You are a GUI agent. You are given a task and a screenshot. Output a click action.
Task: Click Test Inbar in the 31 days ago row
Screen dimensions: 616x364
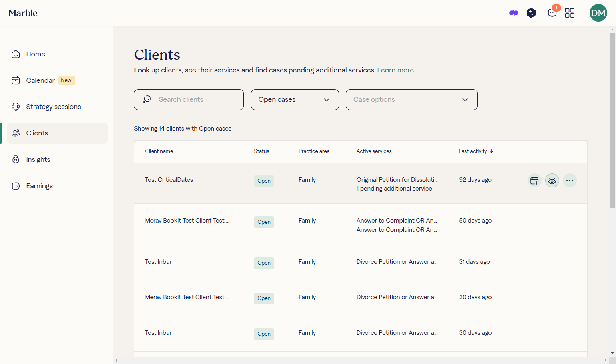158,262
